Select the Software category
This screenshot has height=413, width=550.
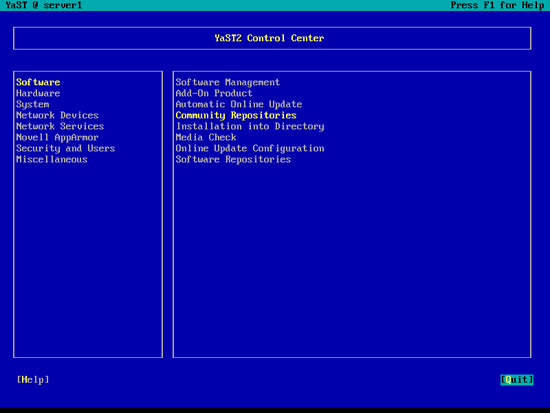(38, 82)
